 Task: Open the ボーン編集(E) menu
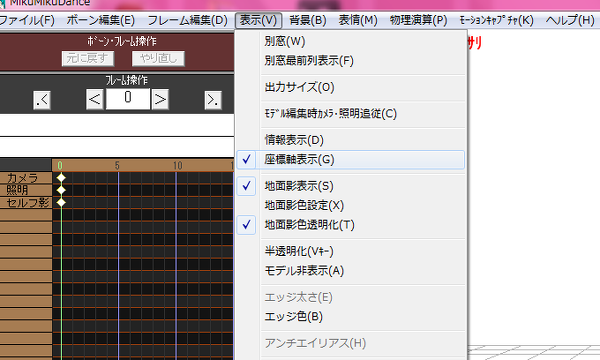coord(101,20)
